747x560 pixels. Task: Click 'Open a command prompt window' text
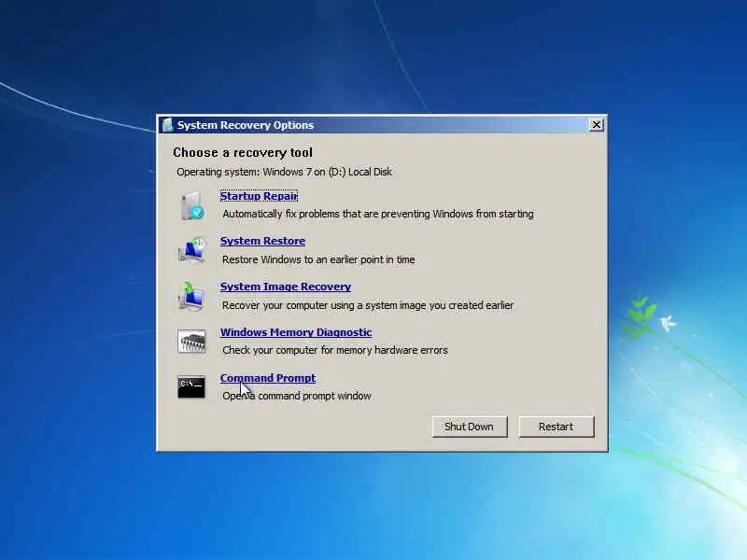click(296, 396)
